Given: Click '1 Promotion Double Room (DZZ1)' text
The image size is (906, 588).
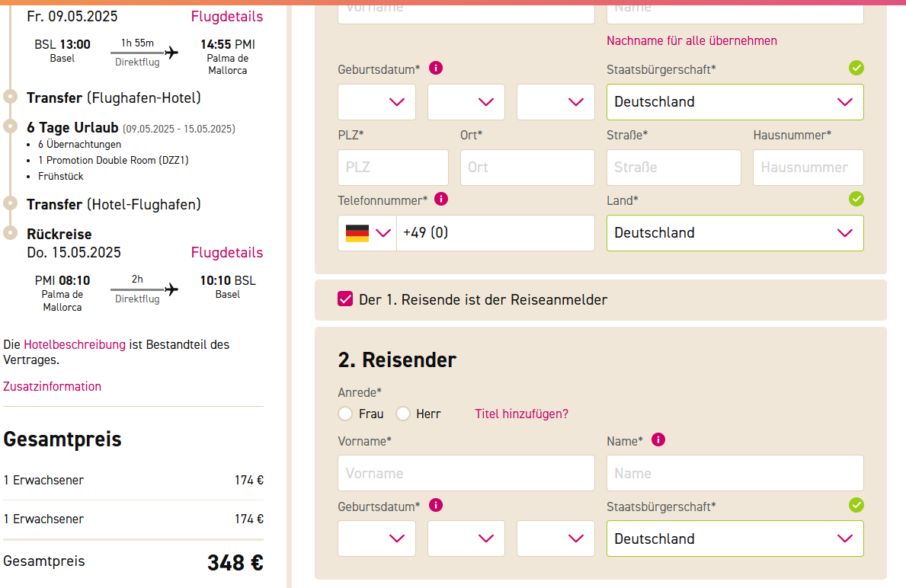Looking at the screenshot, I should click(114, 160).
